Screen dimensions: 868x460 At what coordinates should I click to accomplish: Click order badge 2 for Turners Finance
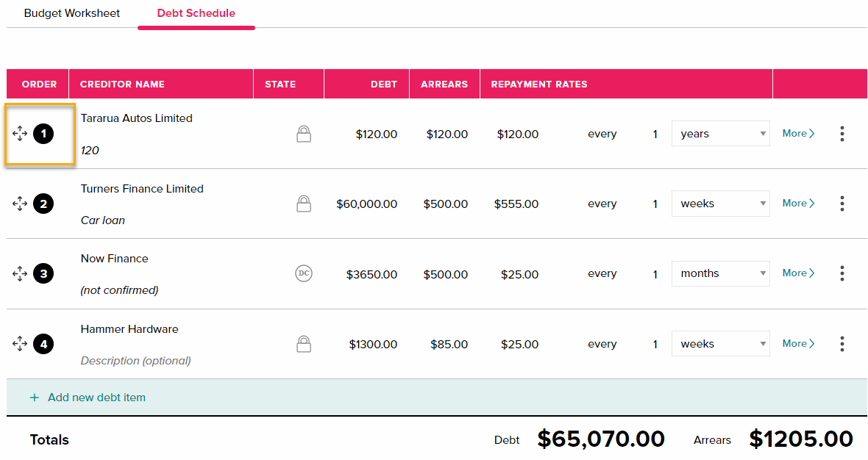click(x=43, y=204)
